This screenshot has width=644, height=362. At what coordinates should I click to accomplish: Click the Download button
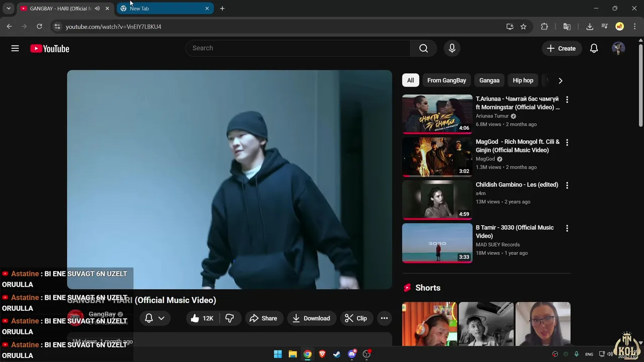coord(311,318)
